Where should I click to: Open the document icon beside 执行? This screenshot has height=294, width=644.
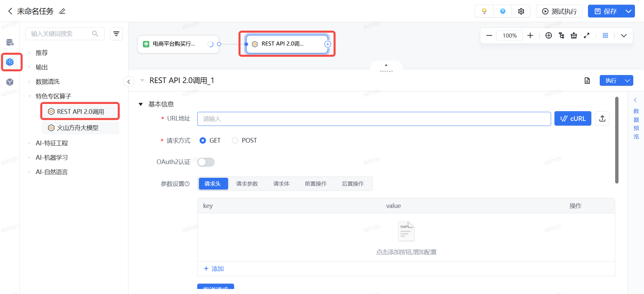click(x=587, y=81)
